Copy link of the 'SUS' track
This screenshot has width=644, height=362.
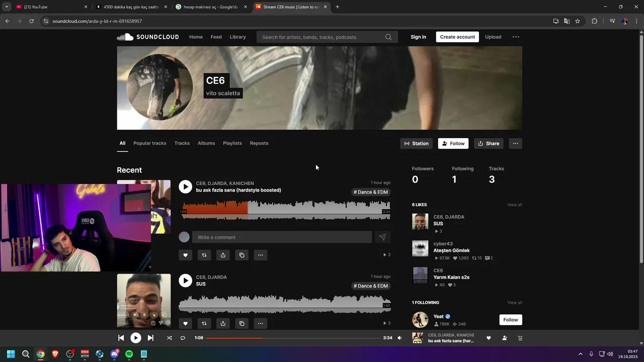242,323
